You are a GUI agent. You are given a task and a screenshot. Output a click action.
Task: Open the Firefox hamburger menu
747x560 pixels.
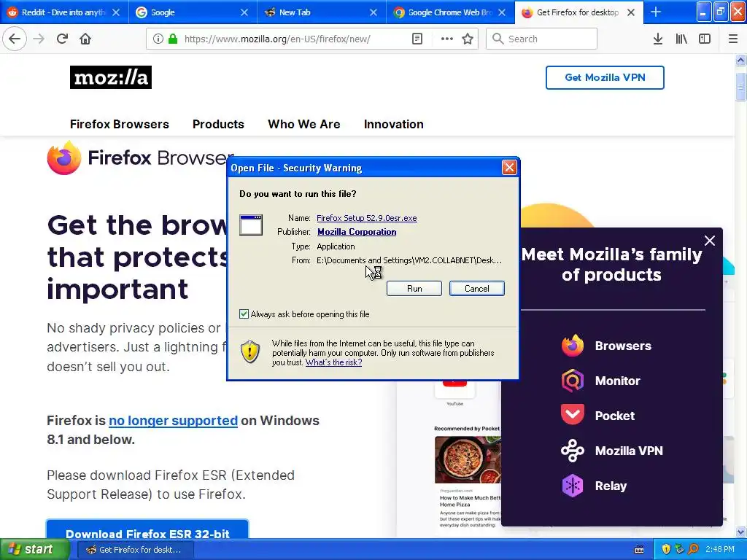[733, 39]
